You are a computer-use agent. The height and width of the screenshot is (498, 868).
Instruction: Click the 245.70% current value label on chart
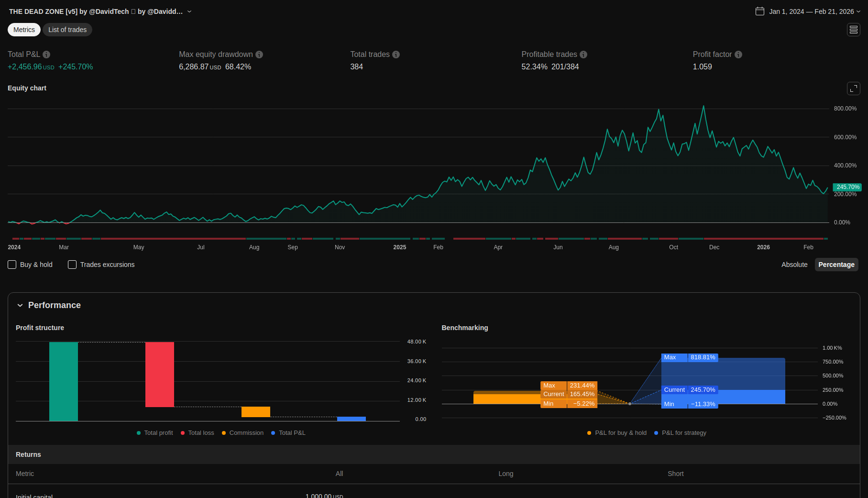tap(847, 187)
